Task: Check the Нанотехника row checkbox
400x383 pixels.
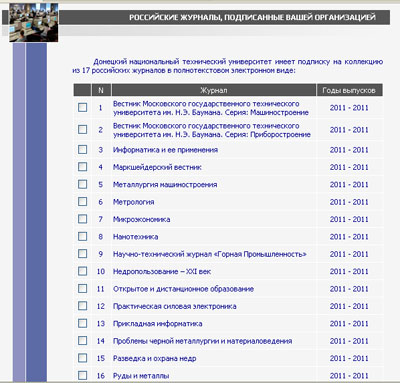Action: point(82,236)
